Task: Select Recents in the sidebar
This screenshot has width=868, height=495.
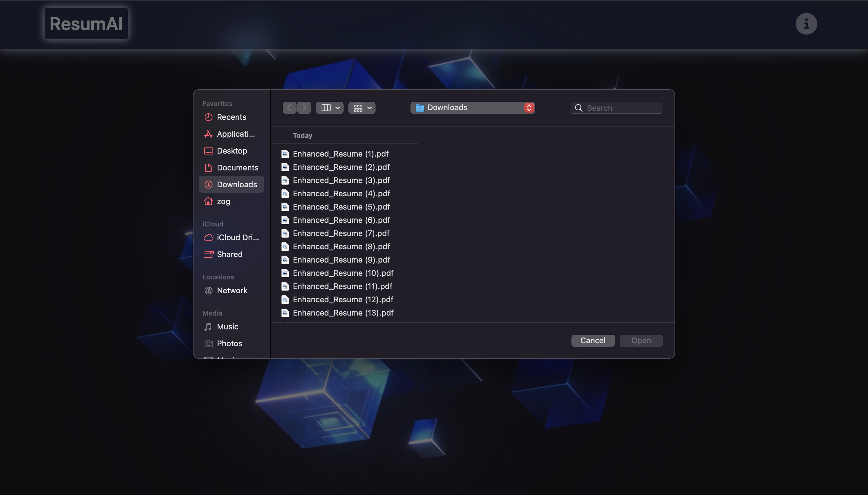Action: (231, 117)
